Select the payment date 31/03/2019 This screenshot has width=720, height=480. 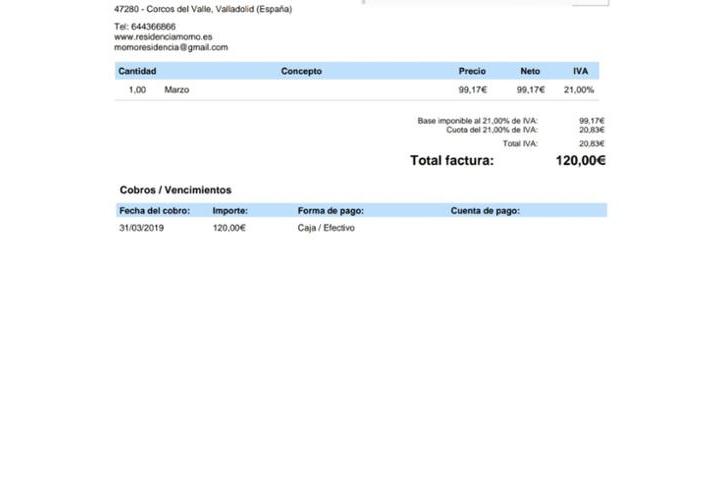tap(141, 228)
